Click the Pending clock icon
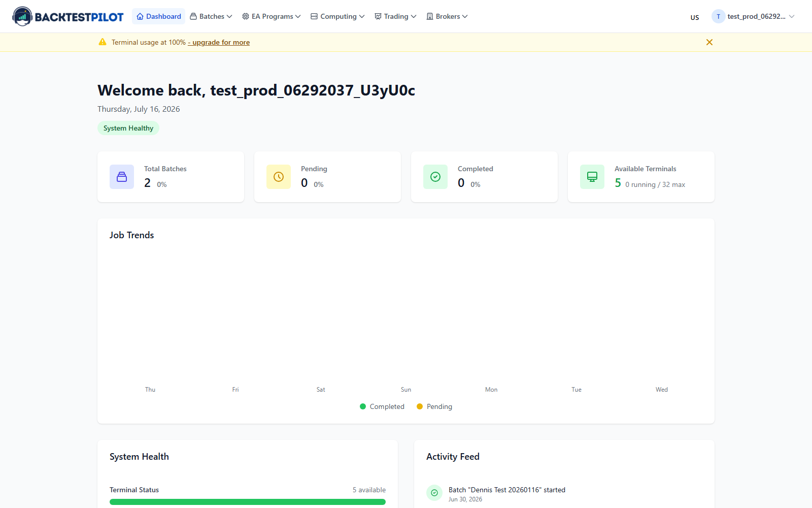Image resolution: width=812 pixels, height=508 pixels. pyautogui.click(x=279, y=177)
